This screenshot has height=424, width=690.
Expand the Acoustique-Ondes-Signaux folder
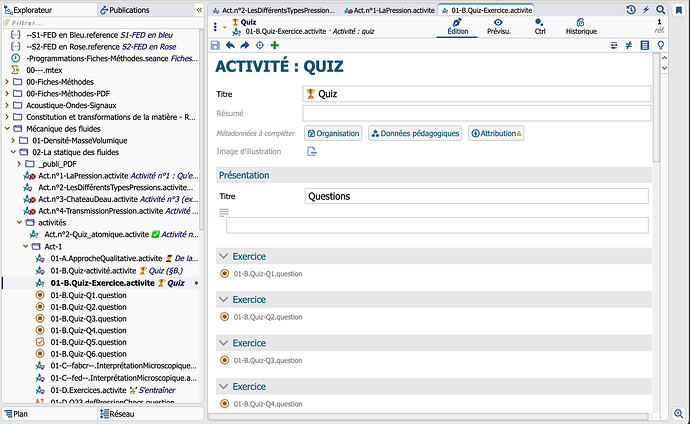coord(7,105)
